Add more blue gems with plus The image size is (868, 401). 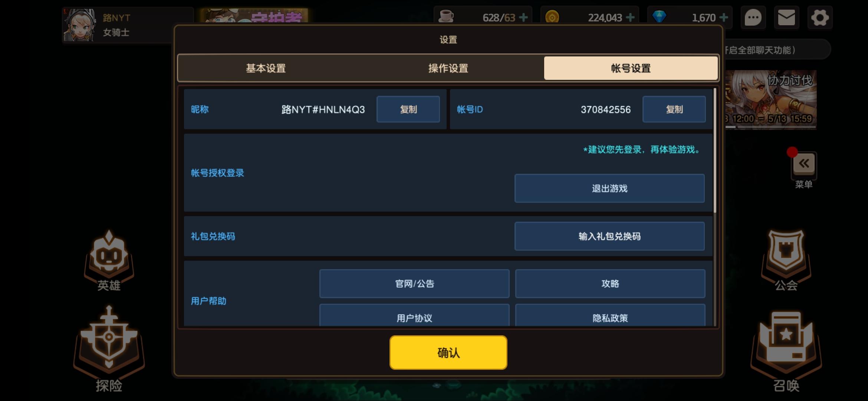pos(723,17)
